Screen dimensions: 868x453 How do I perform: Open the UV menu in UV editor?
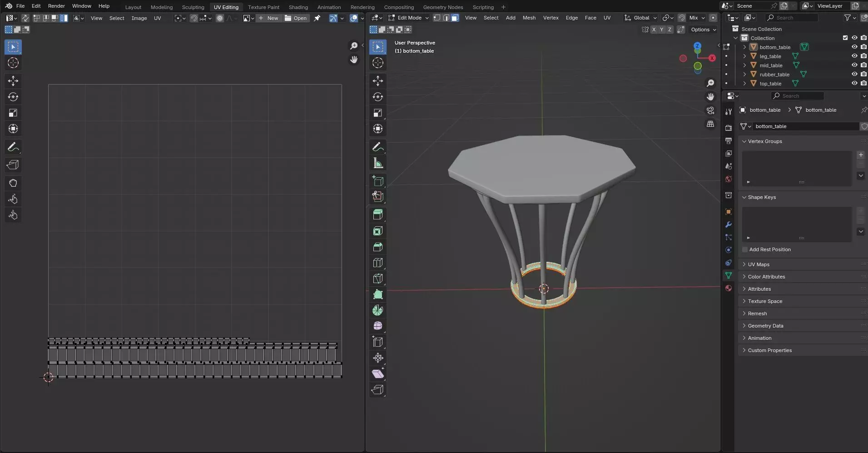(x=158, y=18)
